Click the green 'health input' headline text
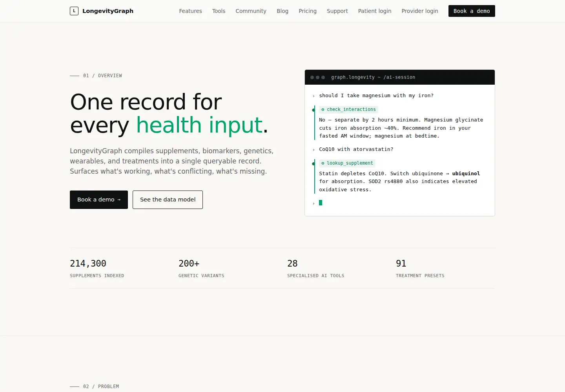The image size is (565, 392). click(x=199, y=125)
